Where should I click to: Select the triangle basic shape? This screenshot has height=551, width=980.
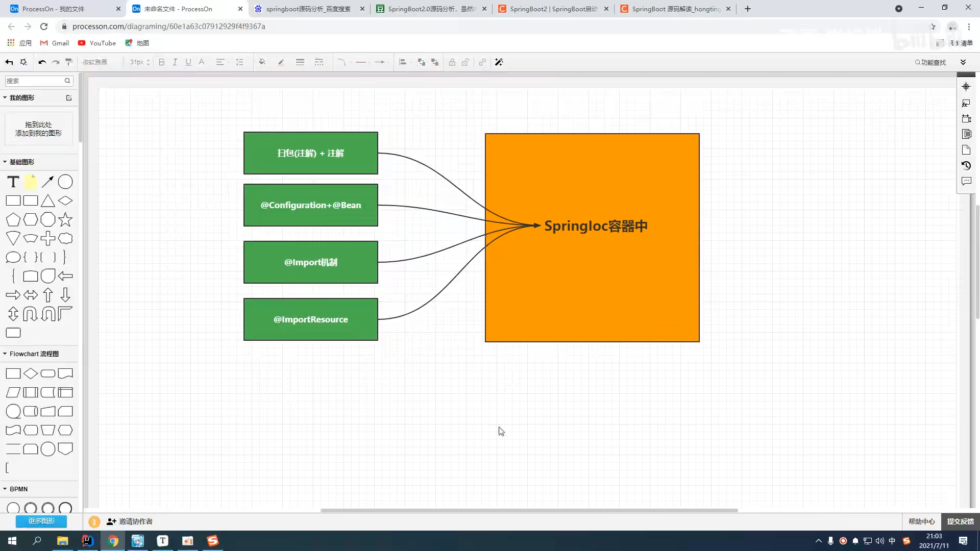click(48, 201)
